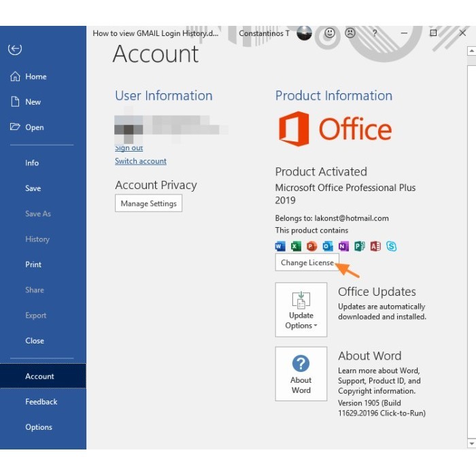Screen dimensions: 476x476
Task: Open Options in the sidebar
Action: point(39,427)
